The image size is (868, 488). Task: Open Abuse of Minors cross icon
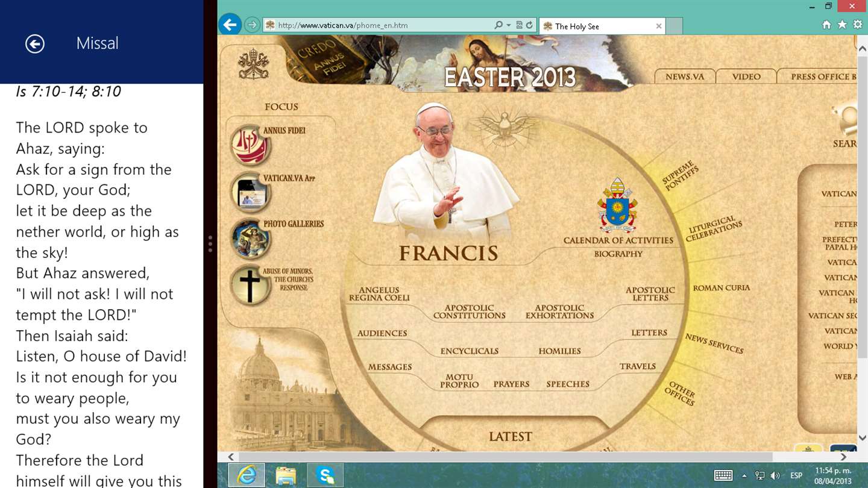click(250, 285)
